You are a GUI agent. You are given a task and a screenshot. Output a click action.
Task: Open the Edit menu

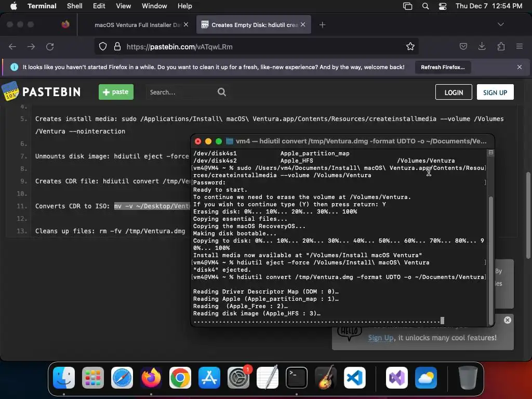[x=99, y=6]
